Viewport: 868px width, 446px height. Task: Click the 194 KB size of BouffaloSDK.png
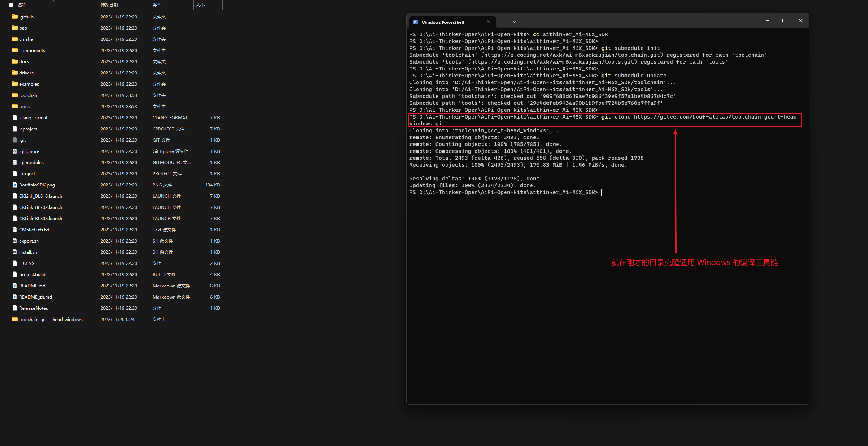coord(212,185)
